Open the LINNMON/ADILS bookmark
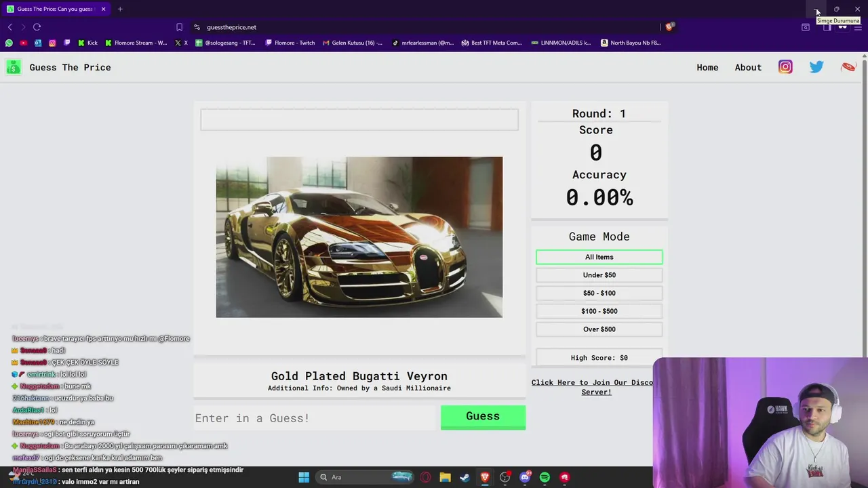This screenshot has width=868, height=488. point(561,43)
